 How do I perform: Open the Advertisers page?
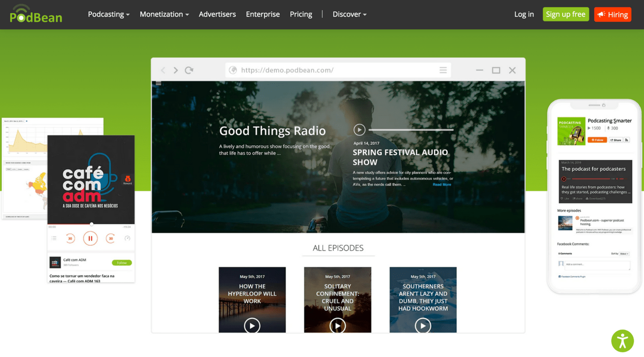[217, 14]
